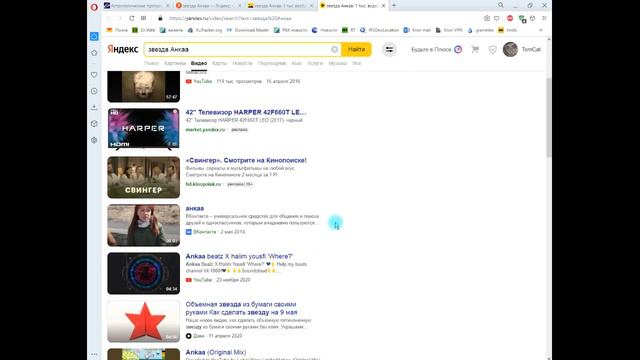Open the Свингер video thumbnail
The height and width of the screenshot is (360, 640).
point(144,177)
